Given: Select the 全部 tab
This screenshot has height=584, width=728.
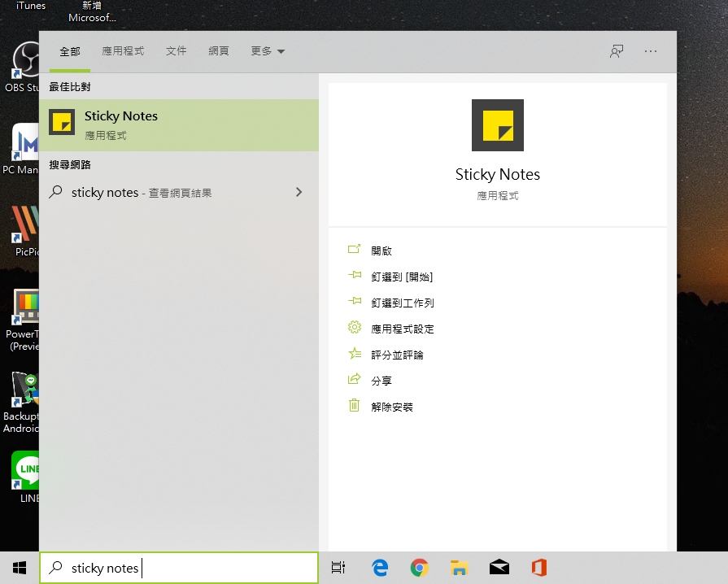Looking at the screenshot, I should [x=70, y=51].
